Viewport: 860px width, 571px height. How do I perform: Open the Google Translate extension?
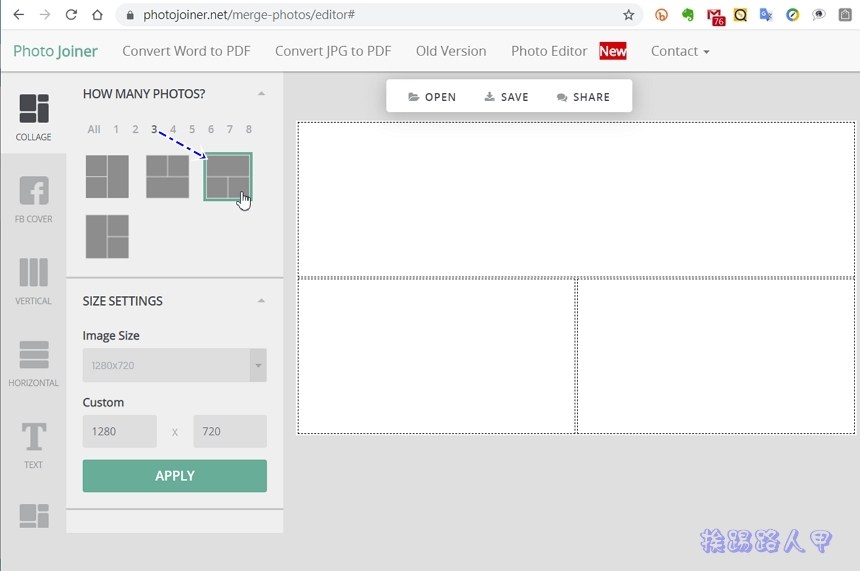point(766,15)
